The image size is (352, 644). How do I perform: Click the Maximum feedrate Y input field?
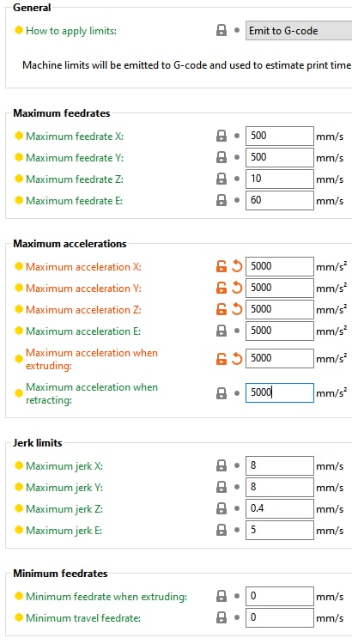[x=280, y=157]
